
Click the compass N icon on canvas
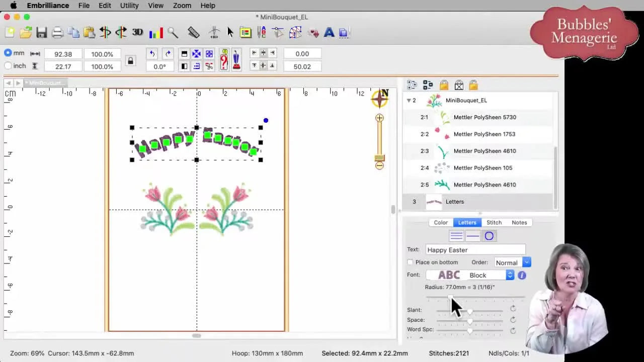(380, 98)
